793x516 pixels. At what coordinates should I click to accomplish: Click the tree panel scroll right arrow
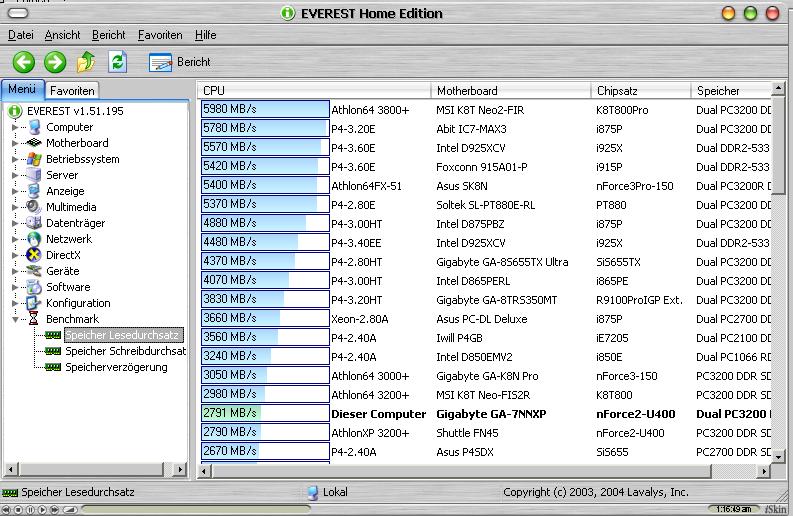[180, 469]
